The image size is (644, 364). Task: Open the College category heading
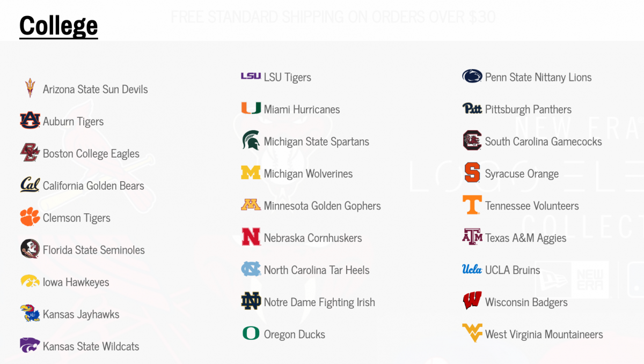tap(58, 25)
